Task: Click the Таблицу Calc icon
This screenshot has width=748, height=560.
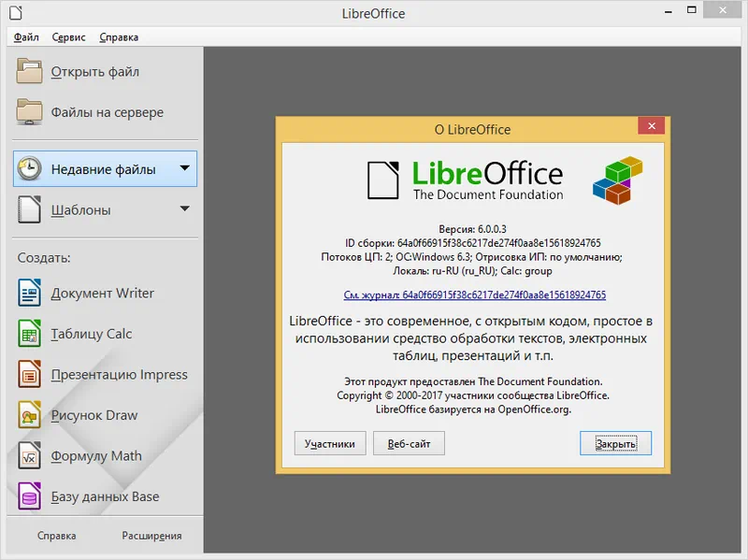Action: [x=29, y=333]
